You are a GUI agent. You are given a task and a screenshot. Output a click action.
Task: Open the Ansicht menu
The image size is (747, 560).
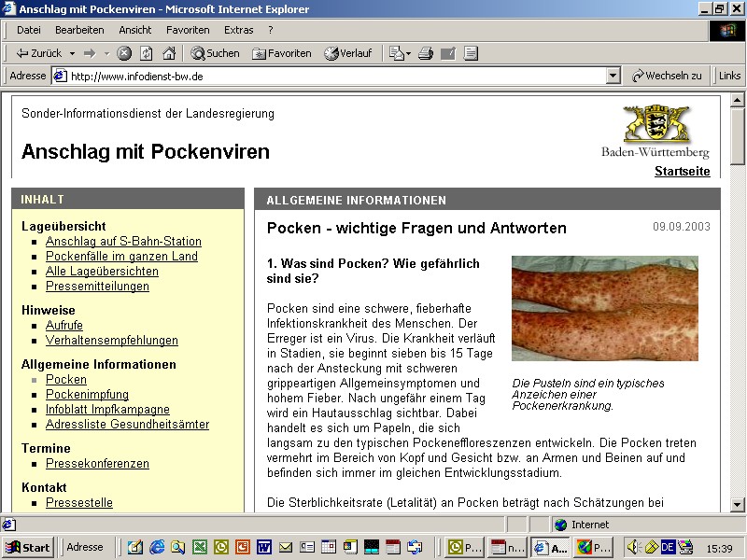[x=135, y=30]
